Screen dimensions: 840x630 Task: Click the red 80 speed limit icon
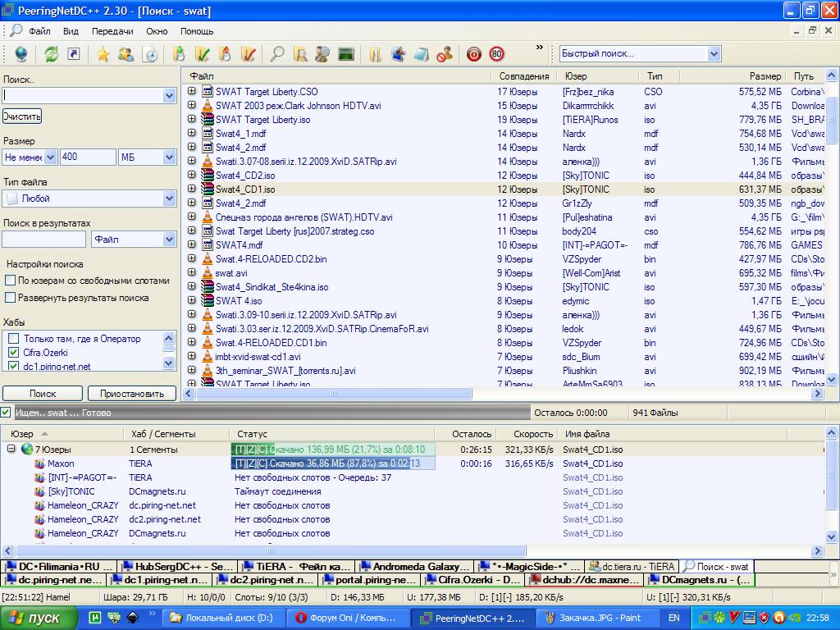point(496,54)
